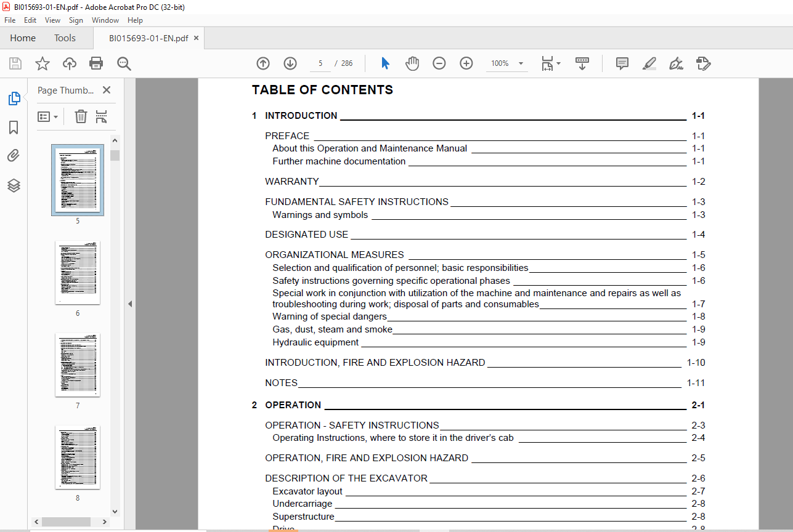Zoom in with the plus icon
The image size is (793, 532).
click(x=466, y=63)
